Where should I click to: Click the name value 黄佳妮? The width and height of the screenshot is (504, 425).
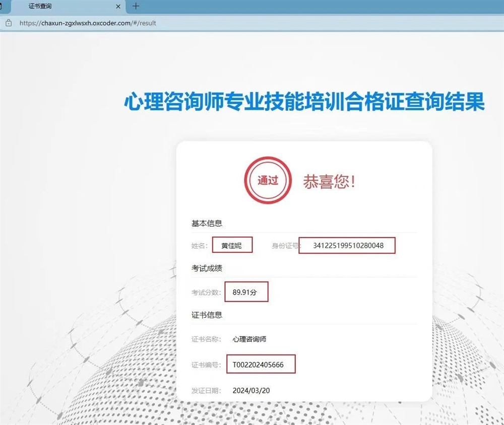tap(231, 246)
